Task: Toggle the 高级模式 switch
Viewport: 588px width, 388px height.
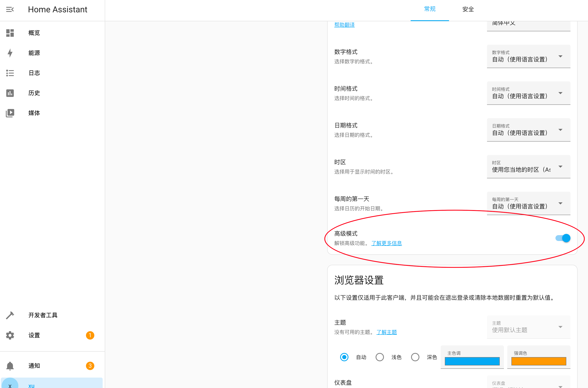Action: click(563, 238)
